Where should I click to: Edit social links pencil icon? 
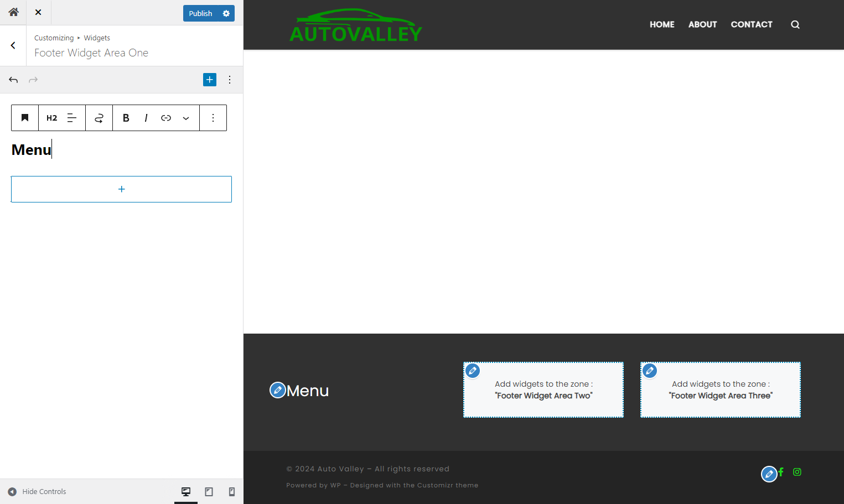tap(769, 474)
